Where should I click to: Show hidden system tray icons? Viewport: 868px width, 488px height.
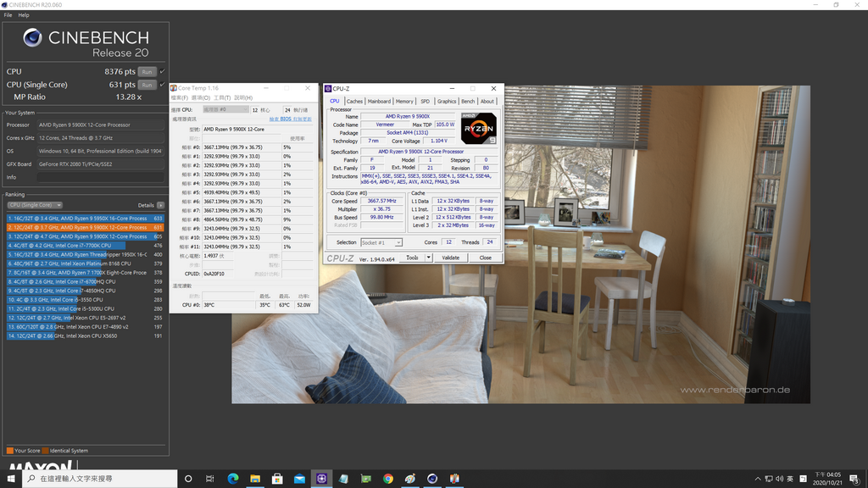coord(757,479)
